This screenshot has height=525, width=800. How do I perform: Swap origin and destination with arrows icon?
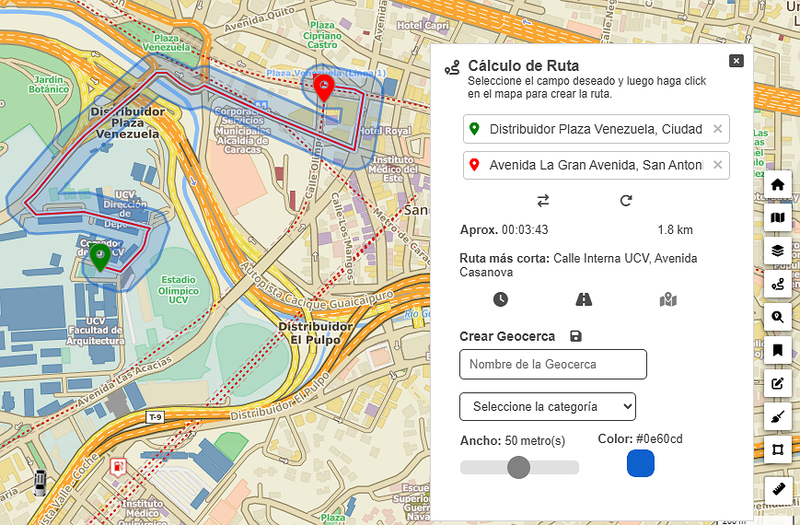tap(543, 201)
